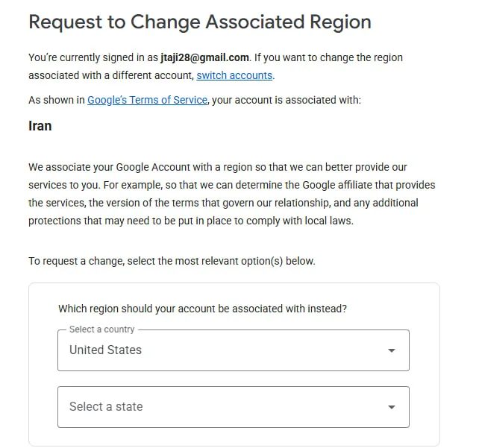
Task: Click the arrow icon in the state dropdown
Action: (391, 407)
